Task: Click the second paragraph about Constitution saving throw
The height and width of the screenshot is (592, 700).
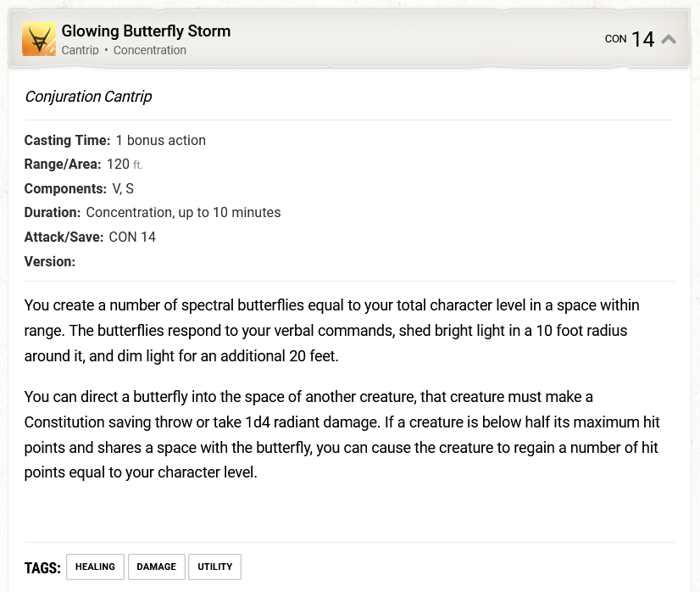Action: 342,435
